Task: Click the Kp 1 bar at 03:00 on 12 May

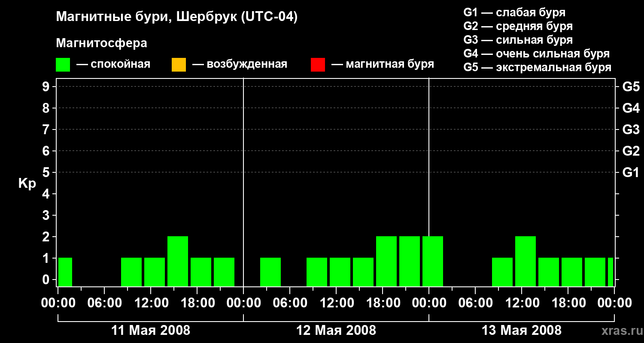Action: pos(270,272)
